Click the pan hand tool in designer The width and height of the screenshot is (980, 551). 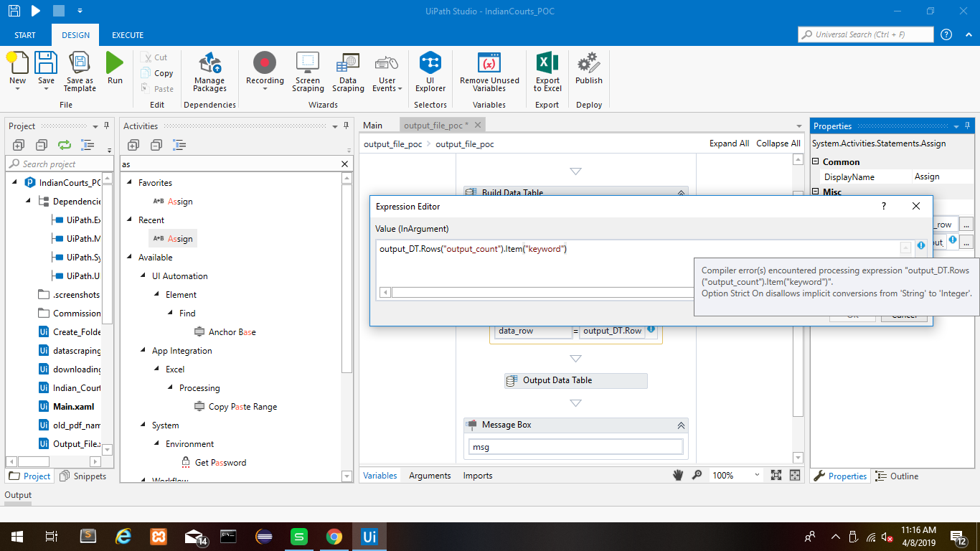coord(678,475)
